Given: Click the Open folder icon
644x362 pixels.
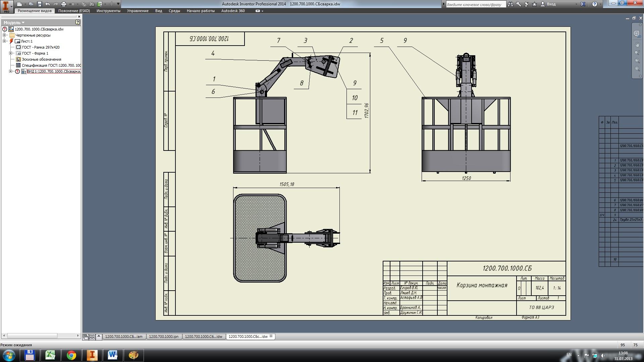Looking at the screenshot, I should pos(31,4).
